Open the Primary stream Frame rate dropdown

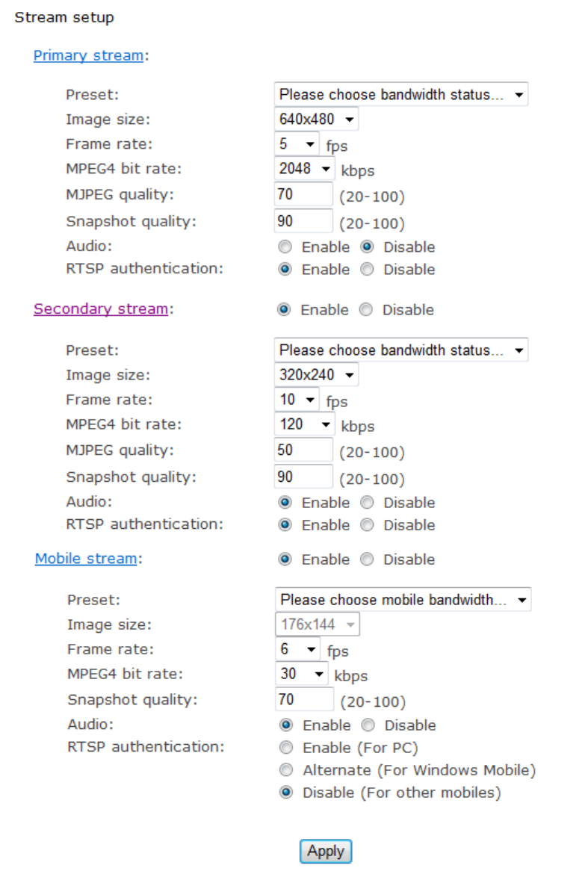pyautogui.click(x=296, y=143)
